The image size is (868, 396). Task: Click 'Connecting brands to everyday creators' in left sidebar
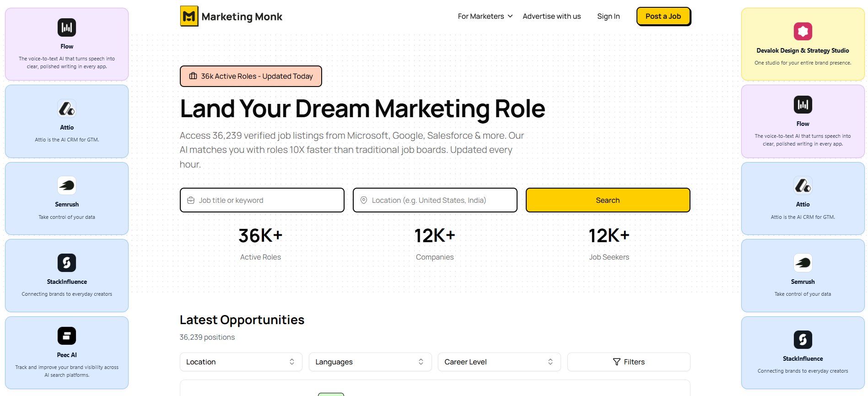pyautogui.click(x=67, y=294)
